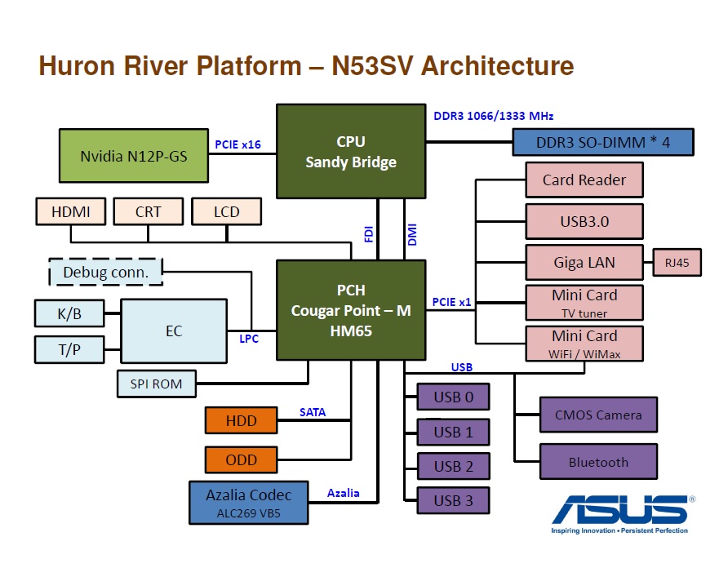Click the "Inspiring Innovation • Persistent Perfection" tagline
Image resolution: width=728 pixels, height=568 pixels.
coord(619,530)
